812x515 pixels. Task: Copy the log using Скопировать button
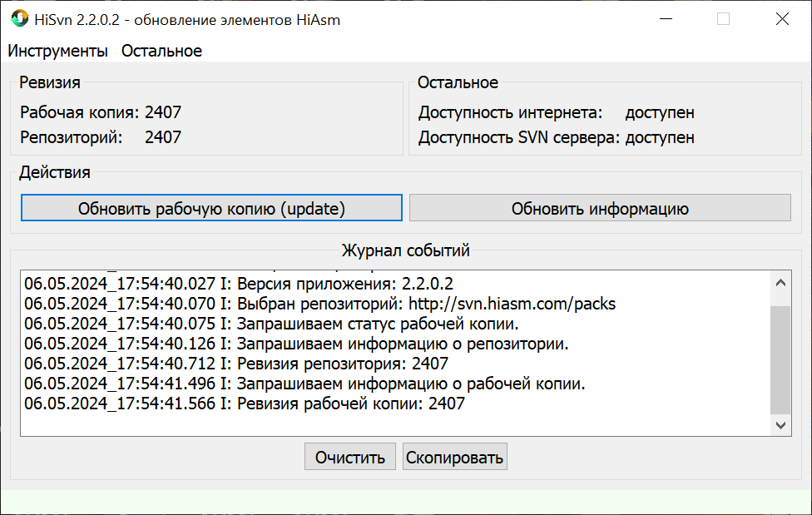[x=455, y=457]
